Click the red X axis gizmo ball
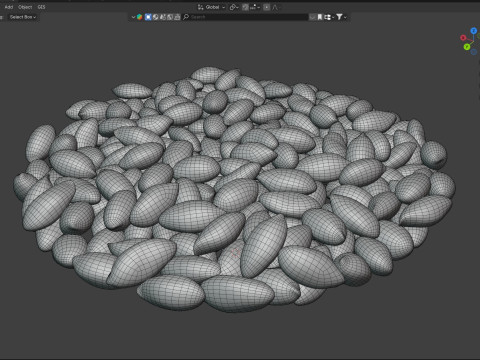This screenshot has width=480, height=360. tap(463, 38)
